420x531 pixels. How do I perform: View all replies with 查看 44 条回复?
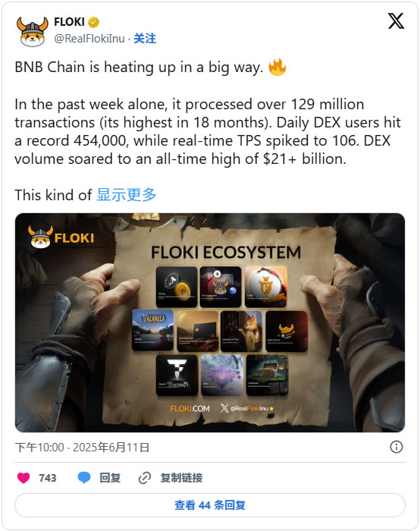pos(210,505)
